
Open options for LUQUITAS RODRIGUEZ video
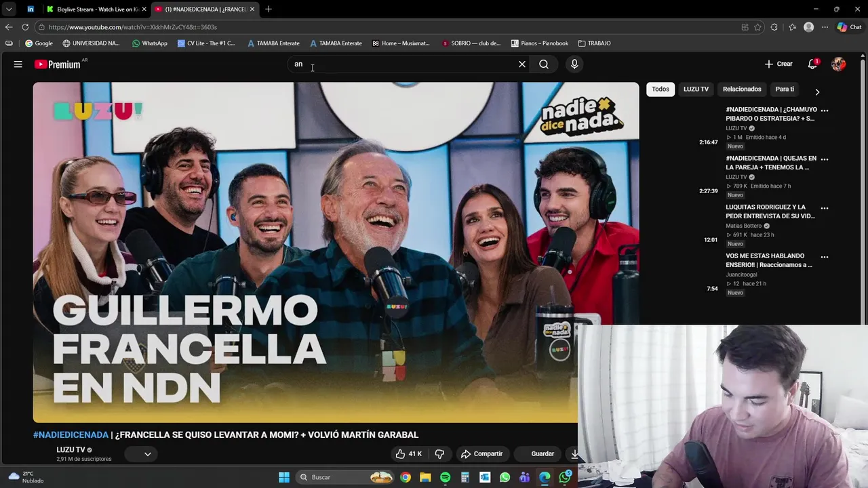click(x=825, y=208)
